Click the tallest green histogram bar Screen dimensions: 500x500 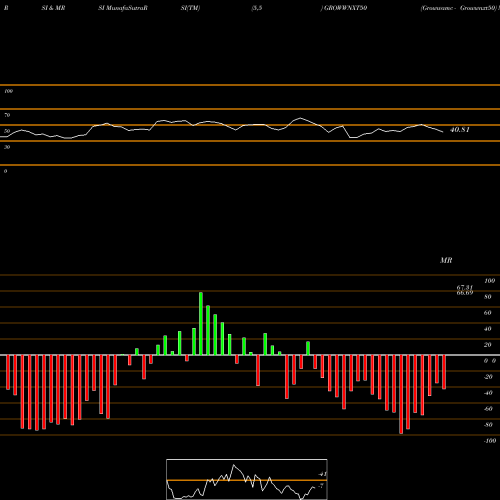tap(201, 323)
